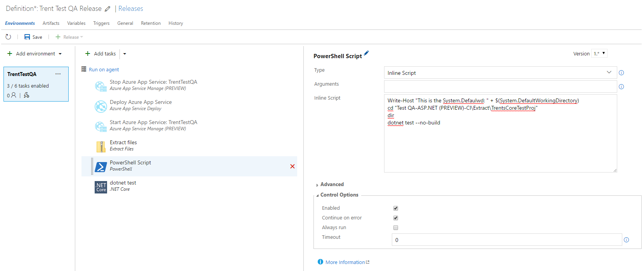Click the More Information info icon
Screen dimensions: 644x271
[320, 262]
